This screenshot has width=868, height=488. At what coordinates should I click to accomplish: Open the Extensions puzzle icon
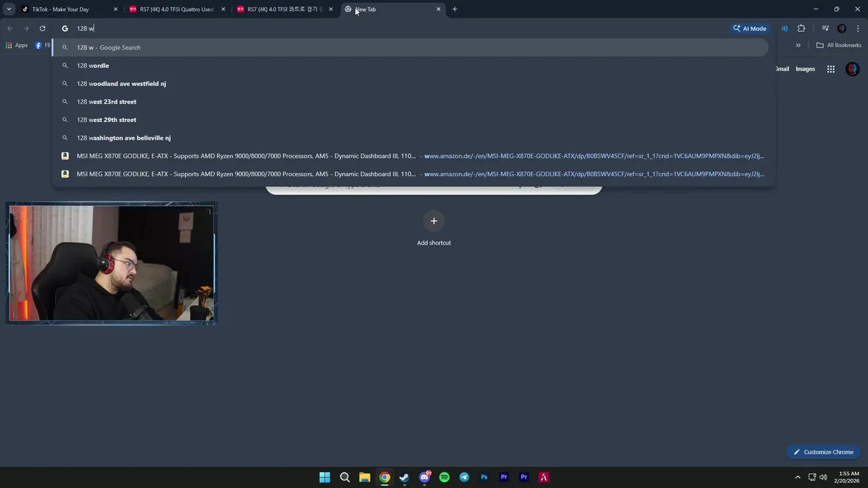(x=802, y=28)
